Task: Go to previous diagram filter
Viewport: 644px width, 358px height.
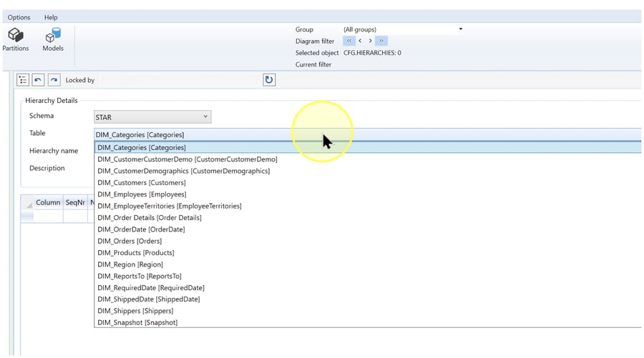Action: [360, 41]
